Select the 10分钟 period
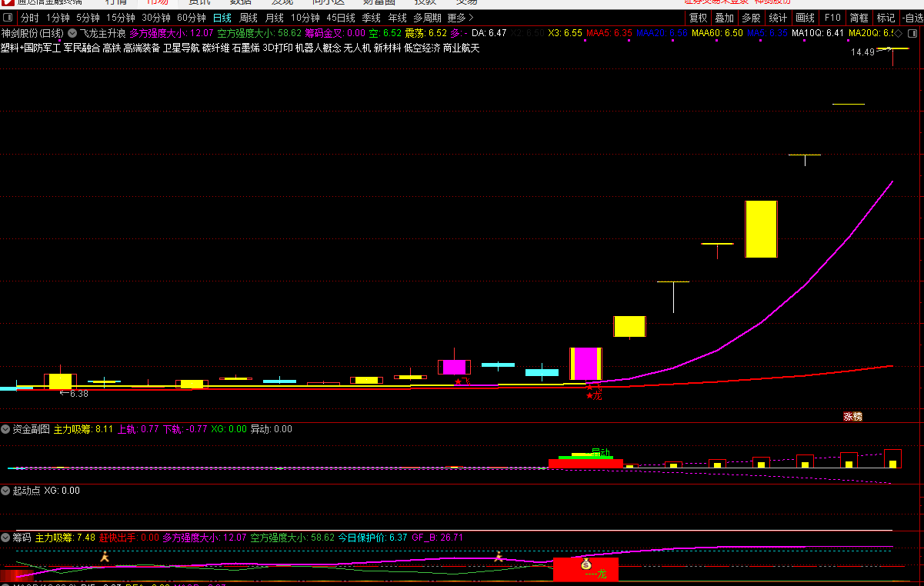 coord(305,18)
